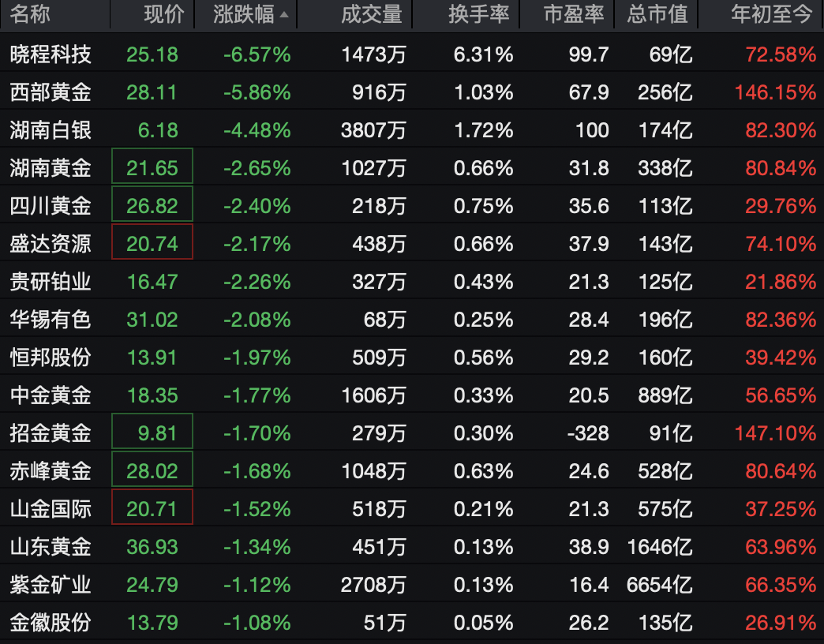Click the boxed 21.65 price of 湖南黄金
Viewport: 824px width, 644px height.
152,168
